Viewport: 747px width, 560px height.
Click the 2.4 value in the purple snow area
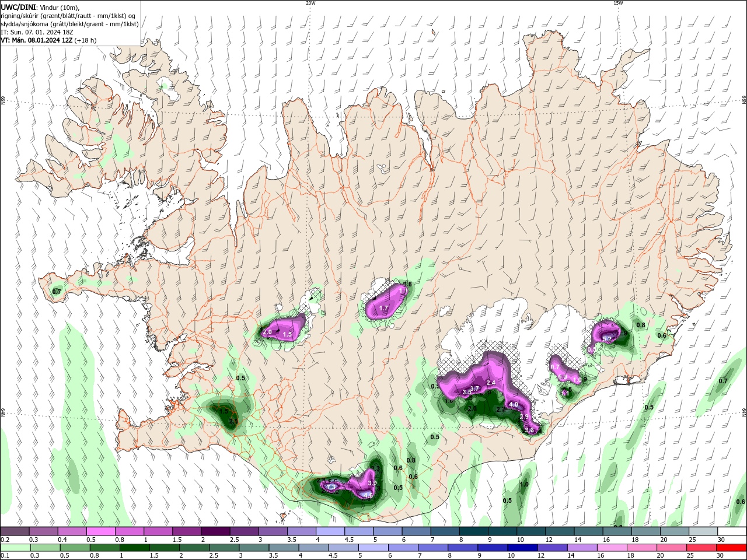point(491,383)
